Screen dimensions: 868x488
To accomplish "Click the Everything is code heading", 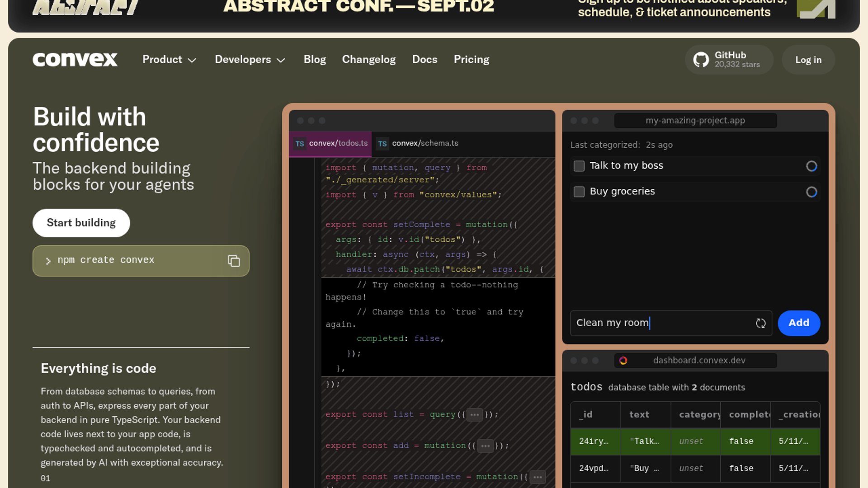I will 99,368.
